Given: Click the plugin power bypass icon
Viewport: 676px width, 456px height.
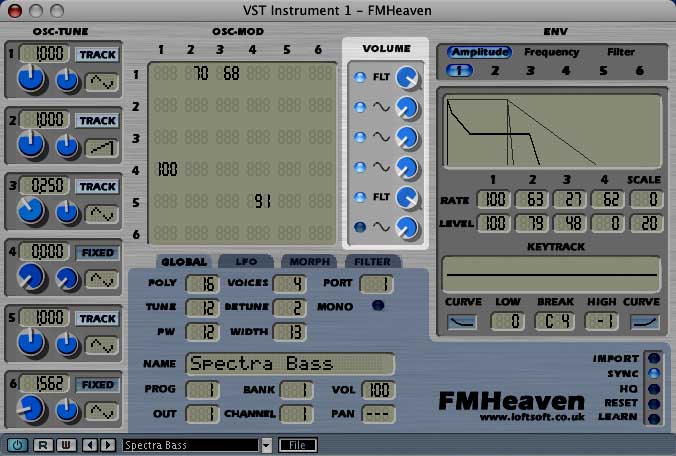Looking at the screenshot, I should 17,445.
